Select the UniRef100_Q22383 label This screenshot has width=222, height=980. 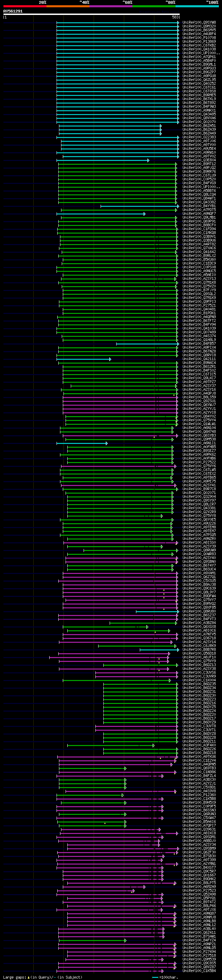199,137
